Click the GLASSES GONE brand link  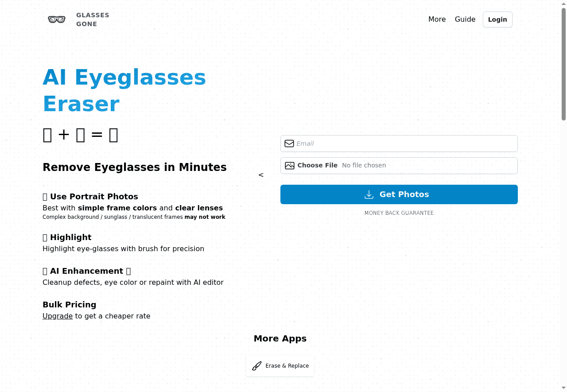[93, 19]
